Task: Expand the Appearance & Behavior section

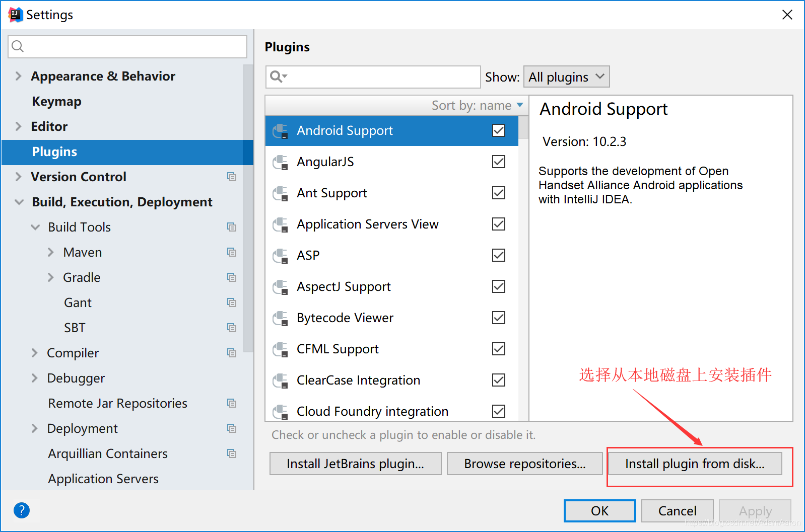Action: point(19,76)
